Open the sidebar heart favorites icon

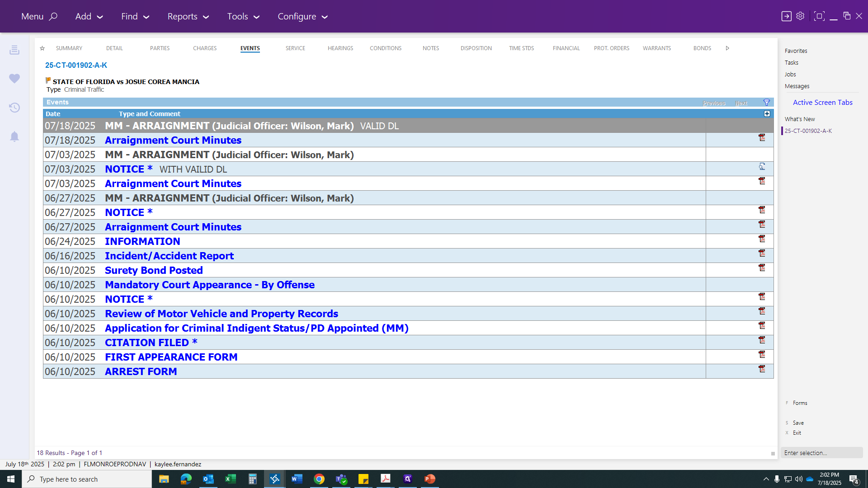[x=14, y=79]
